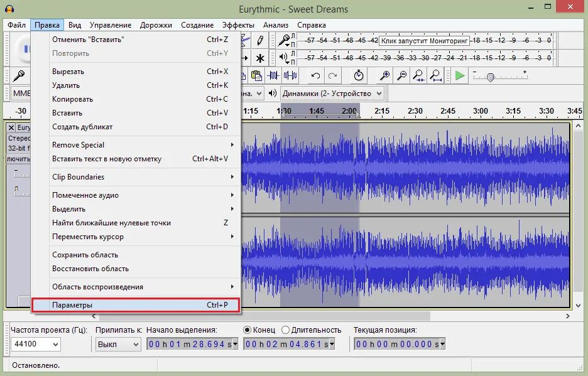Click the Trim audio toolbar icon

point(273,76)
